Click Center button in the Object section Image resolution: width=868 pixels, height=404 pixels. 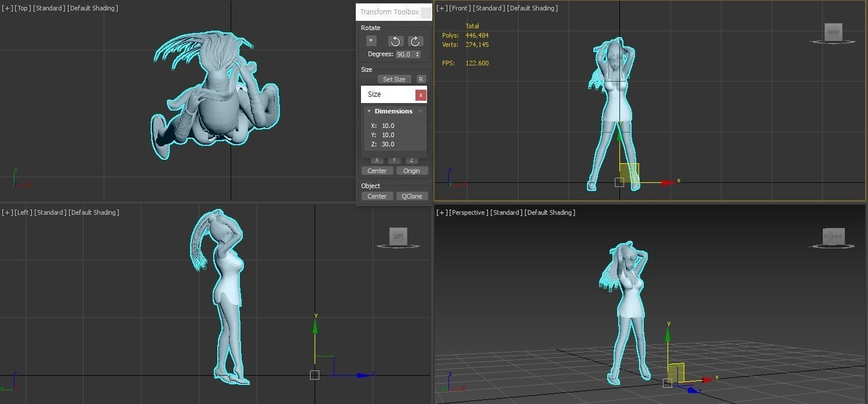click(x=377, y=196)
